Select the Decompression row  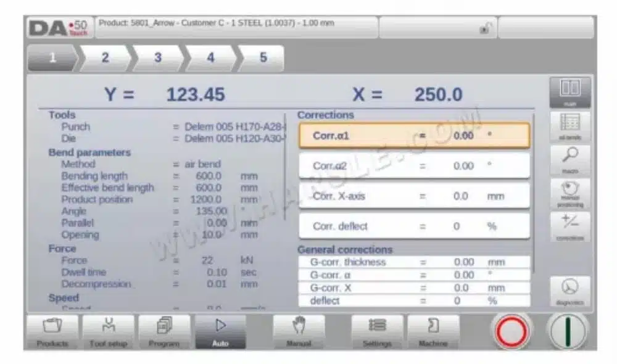point(159,284)
